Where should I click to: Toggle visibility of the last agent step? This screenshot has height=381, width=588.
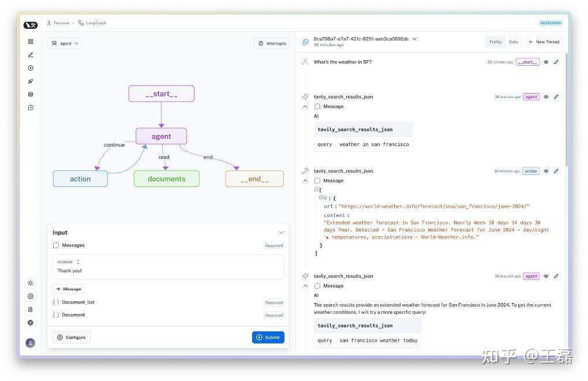click(x=546, y=276)
